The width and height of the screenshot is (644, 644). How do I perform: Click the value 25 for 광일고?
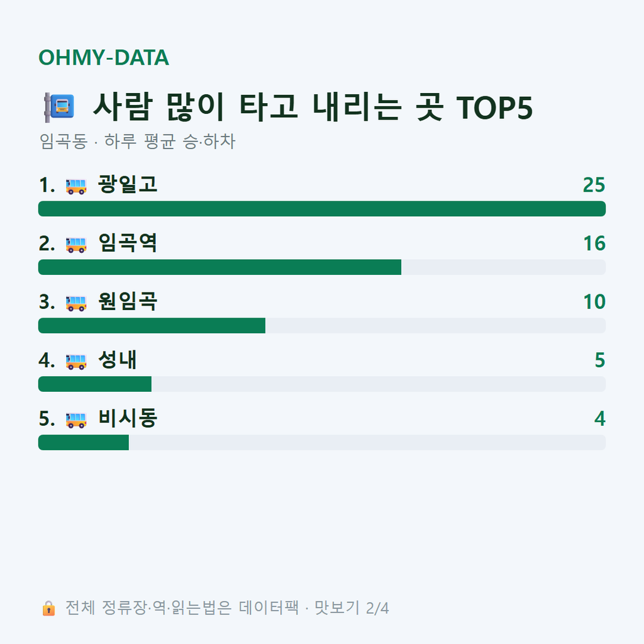594,186
